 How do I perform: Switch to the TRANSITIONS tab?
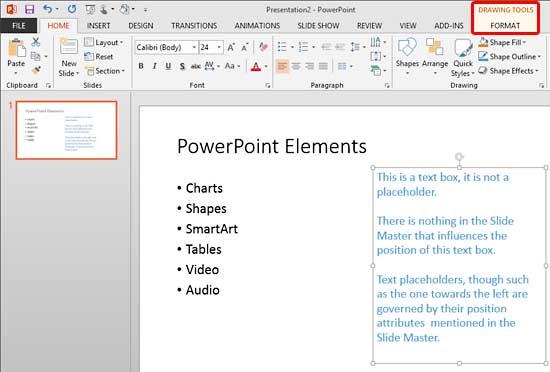(194, 26)
